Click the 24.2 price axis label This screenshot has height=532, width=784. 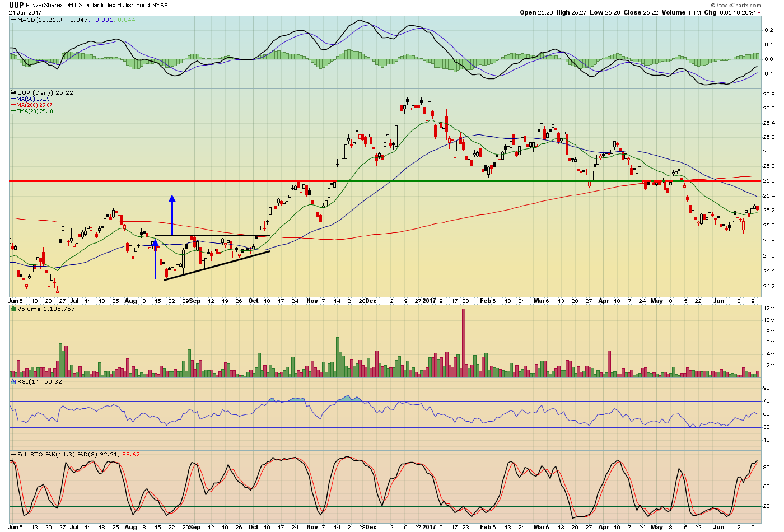coord(769,287)
